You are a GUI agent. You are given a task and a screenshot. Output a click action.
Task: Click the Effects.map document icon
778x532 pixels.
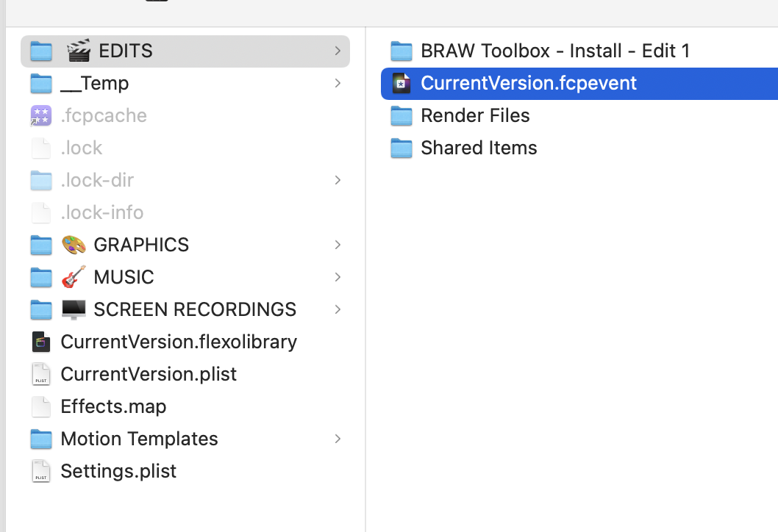pyautogui.click(x=41, y=406)
